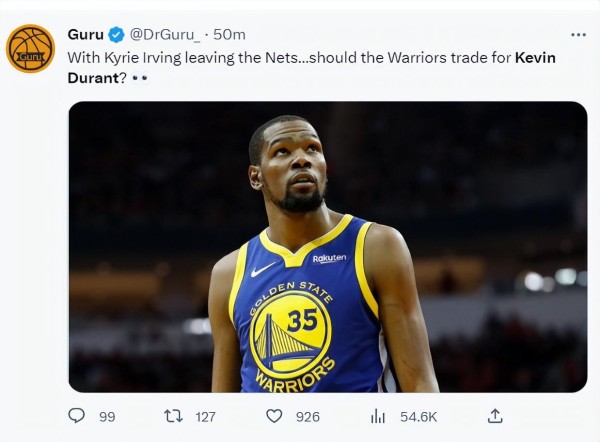Click the 99 replies count
Image resolution: width=600 pixels, height=442 pixels.
[x=107, y=417]
